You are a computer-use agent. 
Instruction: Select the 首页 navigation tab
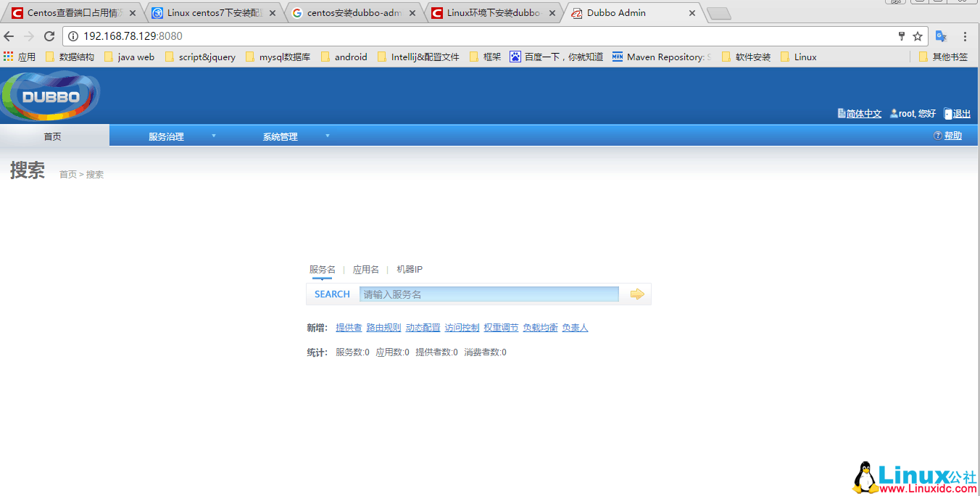(x=51, y=136)
